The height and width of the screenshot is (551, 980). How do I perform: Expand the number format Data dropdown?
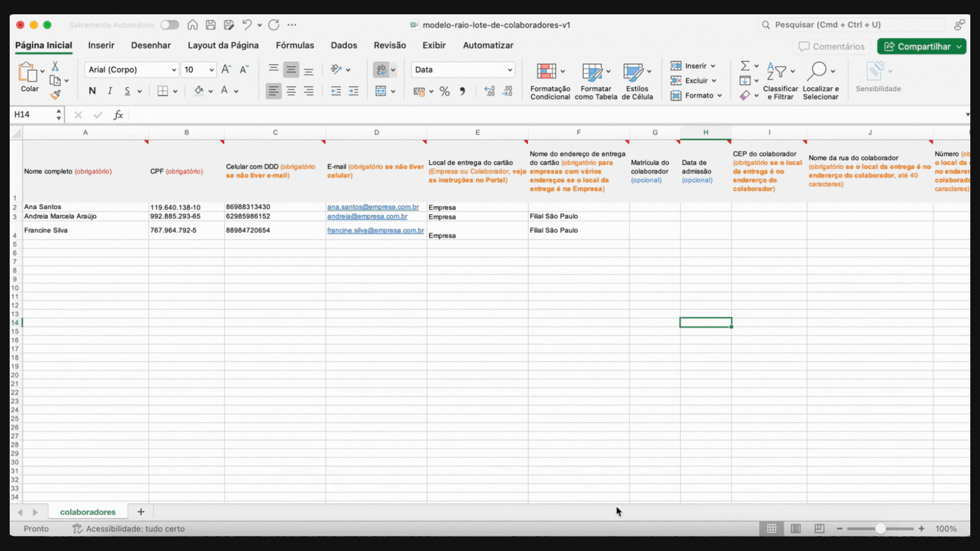(x=509, y=70)
